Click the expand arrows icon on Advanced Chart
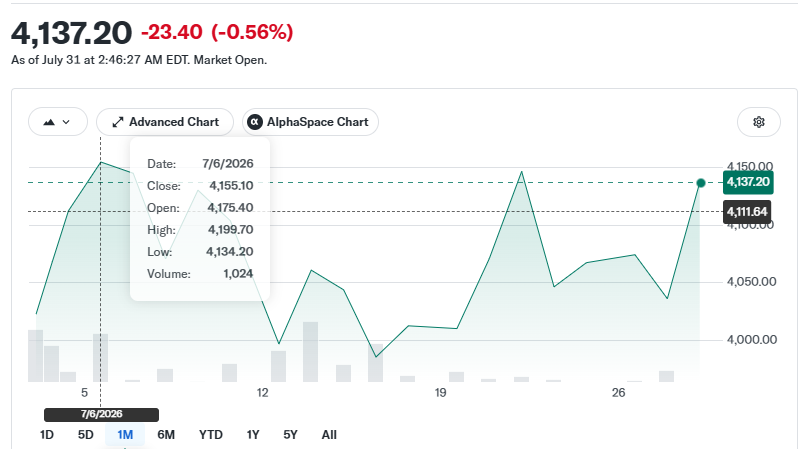Screen dimensions: 802x449 [x=118, y=122]
